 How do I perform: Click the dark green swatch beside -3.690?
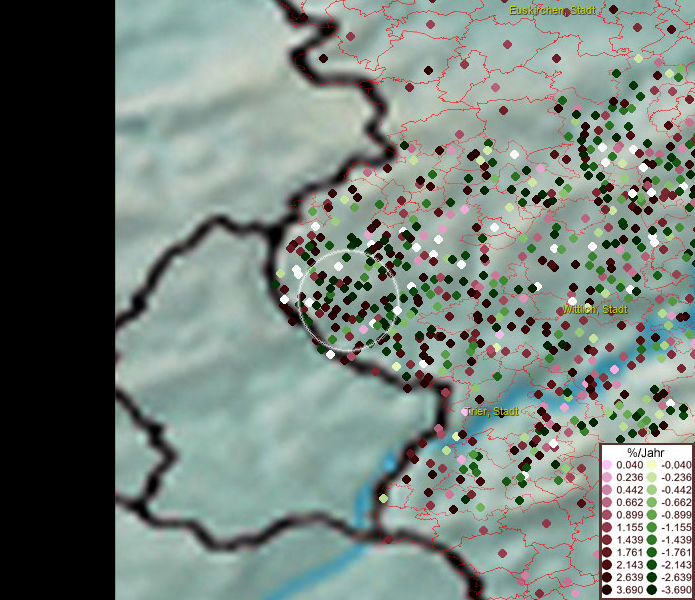tap(652, 590)
